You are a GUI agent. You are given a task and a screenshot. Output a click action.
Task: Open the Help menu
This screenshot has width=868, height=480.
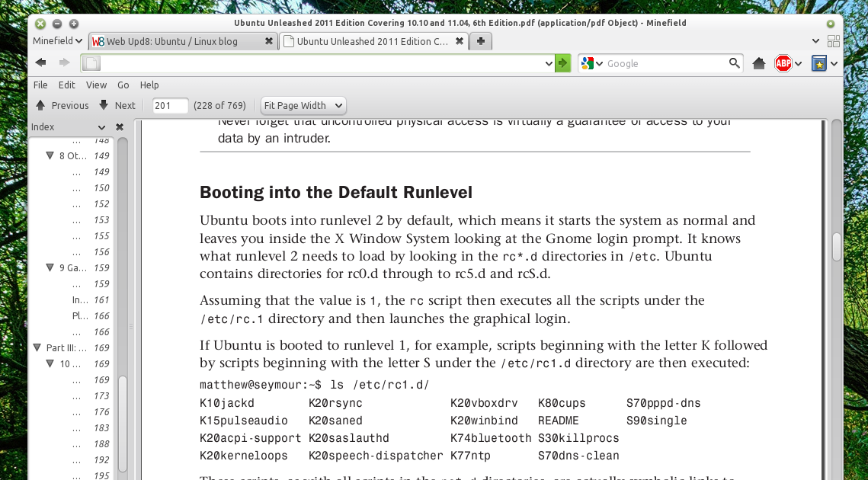149,85
